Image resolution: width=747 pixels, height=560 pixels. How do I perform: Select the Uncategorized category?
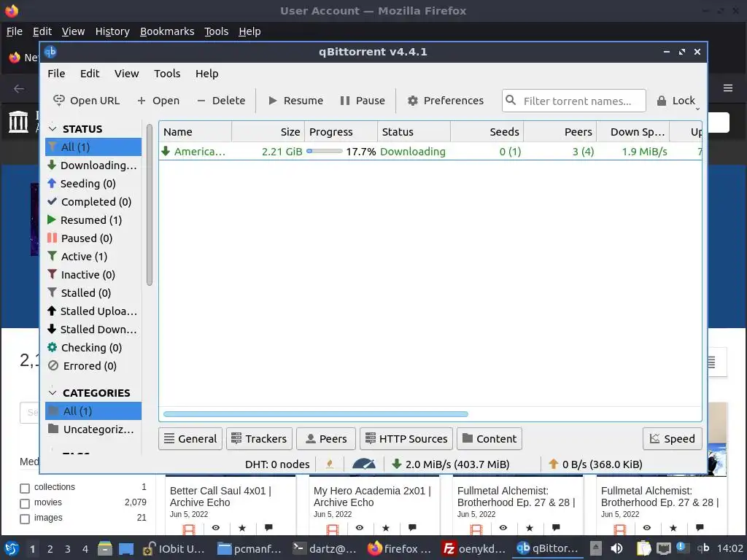pyautogui.click(x=93, y=429)
